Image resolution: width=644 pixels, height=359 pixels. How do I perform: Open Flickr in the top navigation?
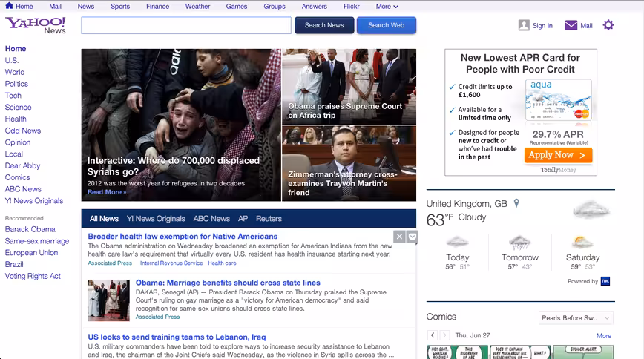coord(352,7)
